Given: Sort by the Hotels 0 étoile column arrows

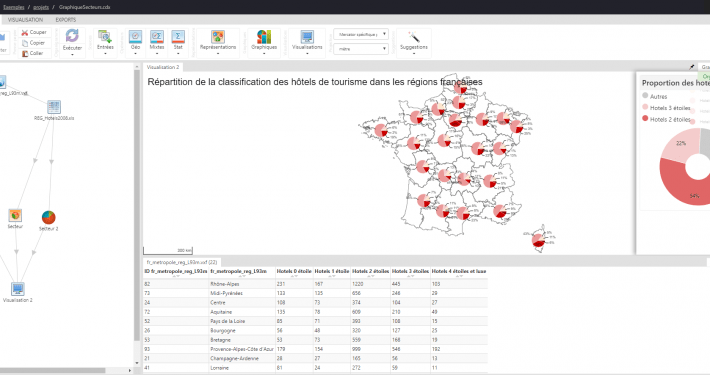Looking at the screenshot, I should (x=294, y=276).
